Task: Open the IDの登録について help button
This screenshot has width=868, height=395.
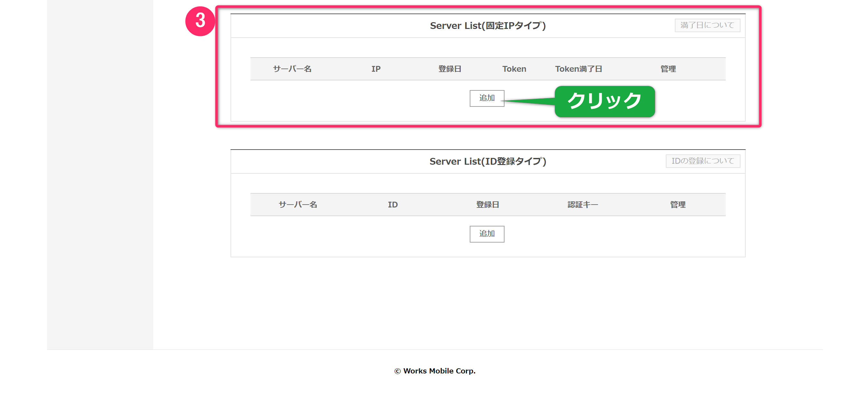Action: tap(703, 161)
